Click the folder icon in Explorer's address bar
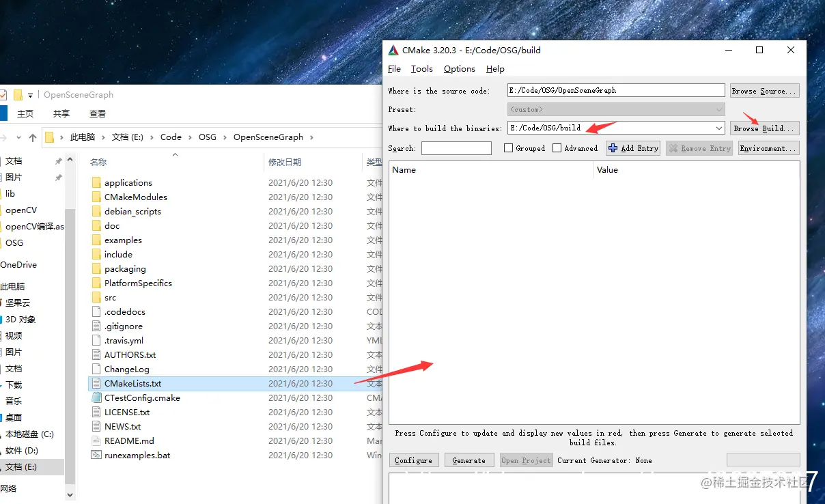The height and width of the screenshot is (504, 825). pyautogui.click(x=49, y=137)
